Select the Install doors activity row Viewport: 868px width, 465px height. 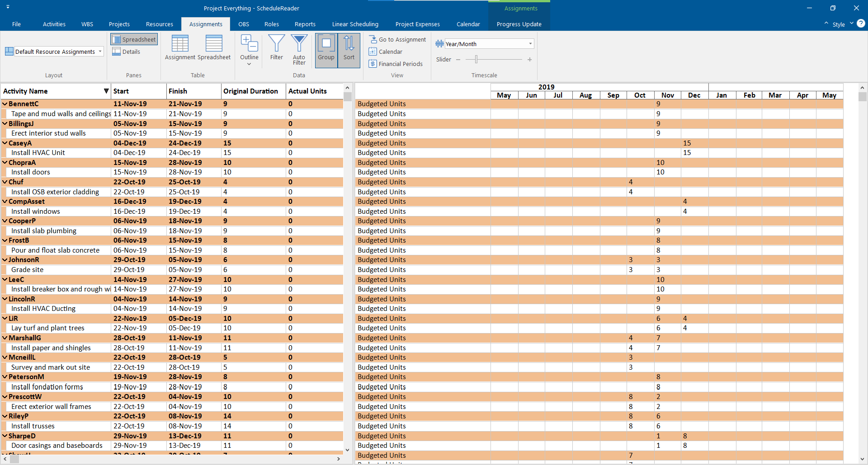(x=172, y=172)
